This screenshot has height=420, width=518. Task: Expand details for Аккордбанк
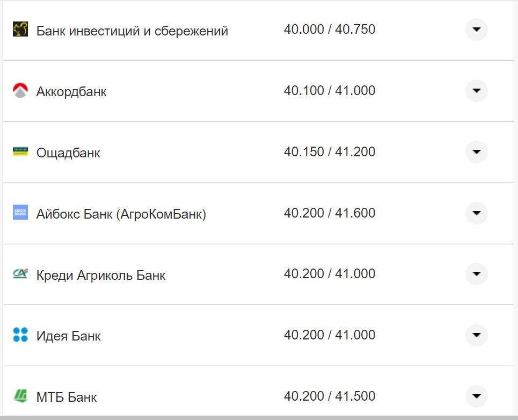point(476,91)
